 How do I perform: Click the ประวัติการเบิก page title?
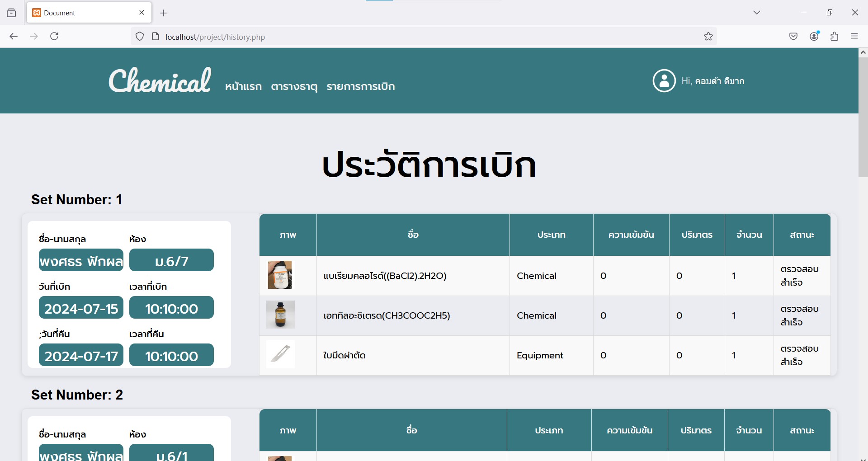[x=429, y=164]
